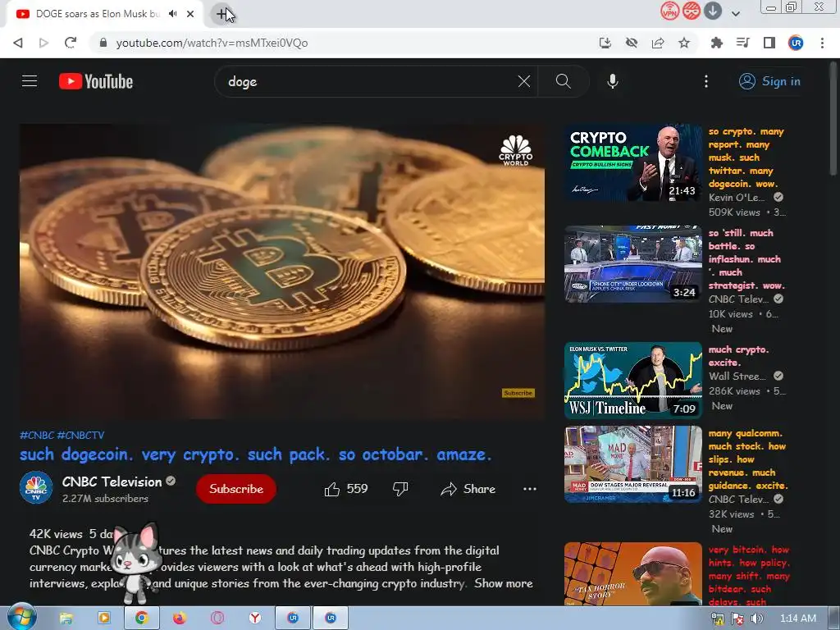Open the 'much crypto. excite.' video title

[x=739, y=356]
